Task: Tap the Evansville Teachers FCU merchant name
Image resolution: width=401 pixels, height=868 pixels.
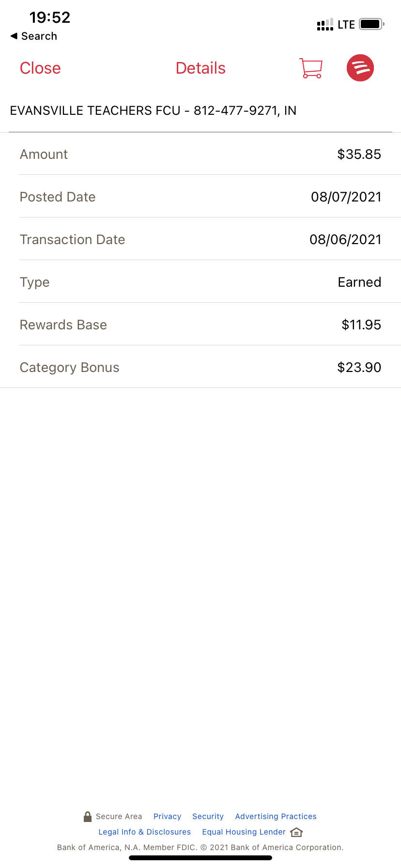Action: click(153, 111)
